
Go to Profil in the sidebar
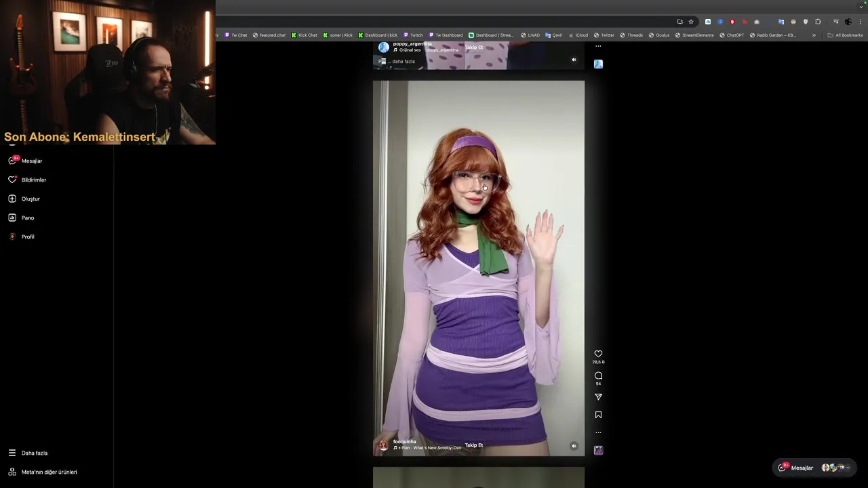pos(22,237)
